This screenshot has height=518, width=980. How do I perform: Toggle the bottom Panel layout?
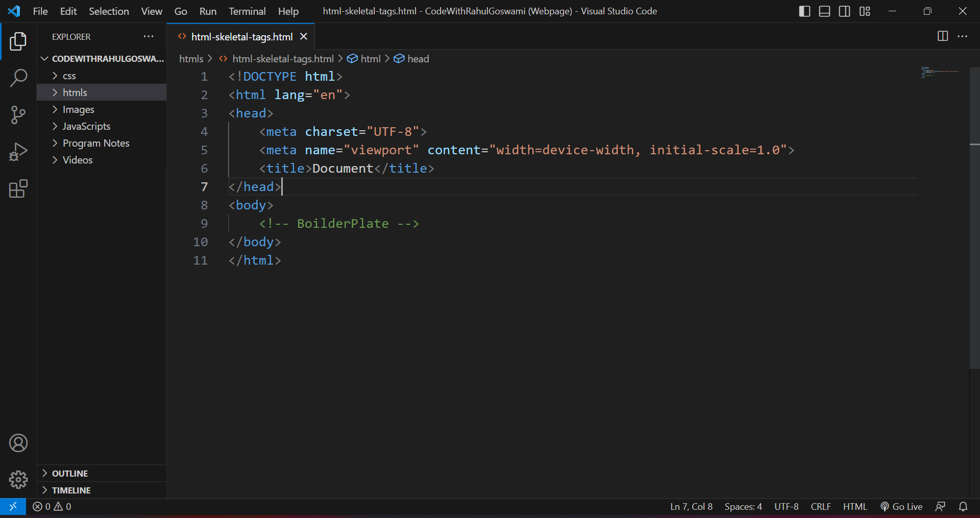click(824, 11)
